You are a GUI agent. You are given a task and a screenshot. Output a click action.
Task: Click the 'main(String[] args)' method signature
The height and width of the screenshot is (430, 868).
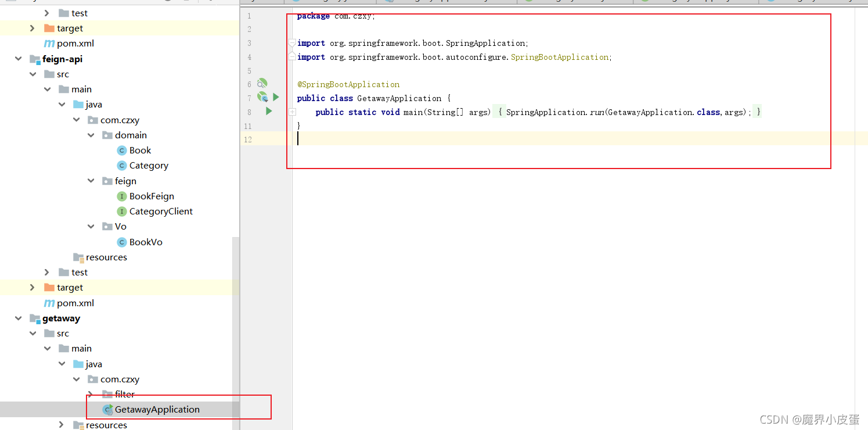click(447, 112)
